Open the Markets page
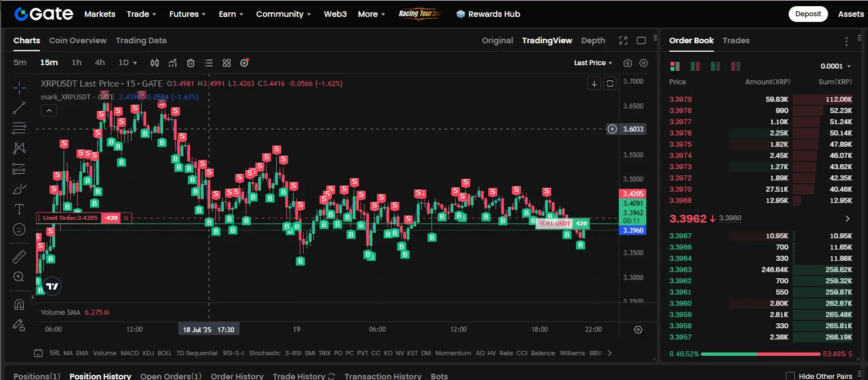Viewport: 868px width, 380px height. point(100,14)
